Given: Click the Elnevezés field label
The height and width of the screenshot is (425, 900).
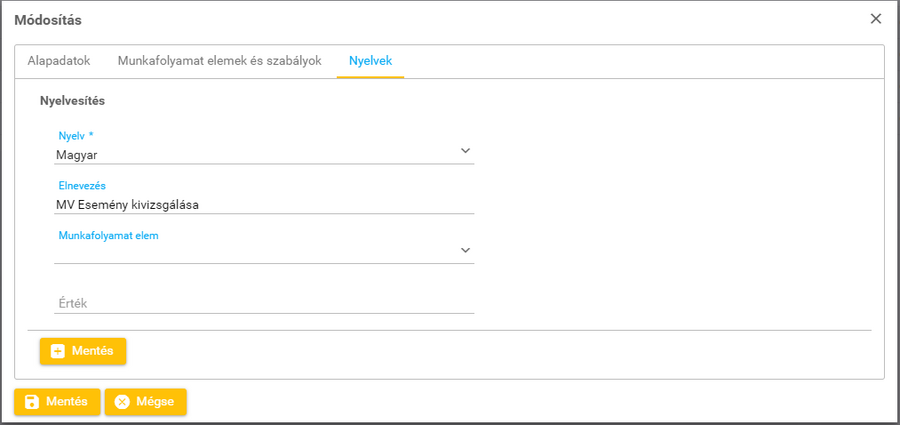Looking at the screenshot, I should [x=82, y=185].
